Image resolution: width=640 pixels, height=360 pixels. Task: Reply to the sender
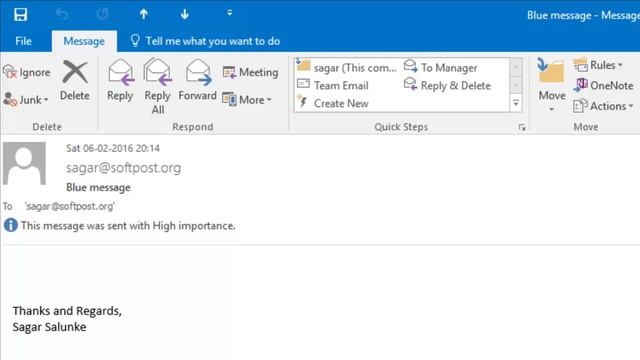[120, 81]
